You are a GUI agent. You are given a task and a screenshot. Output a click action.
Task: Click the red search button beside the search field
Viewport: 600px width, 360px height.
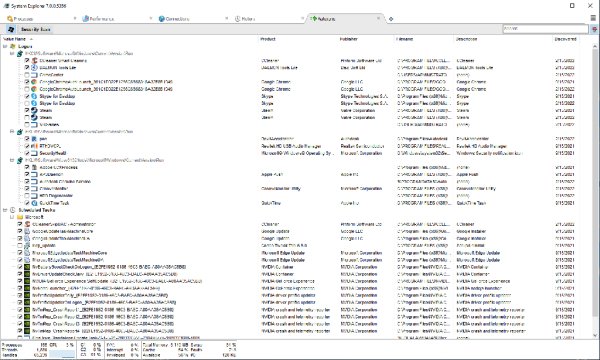(594, 29)
